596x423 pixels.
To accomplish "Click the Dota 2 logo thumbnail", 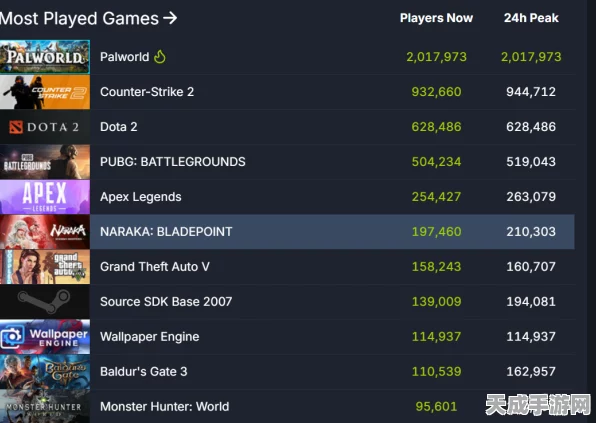I will coord(45,127).
